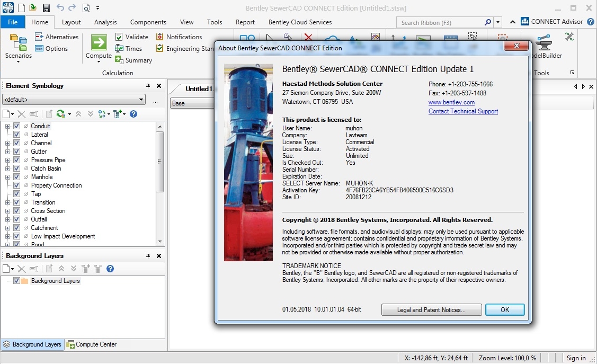Image resolution: width=597 pixels, height=364 pixels.
Task: Click Element Symbology delete X icon
Action: coord(22,114)
